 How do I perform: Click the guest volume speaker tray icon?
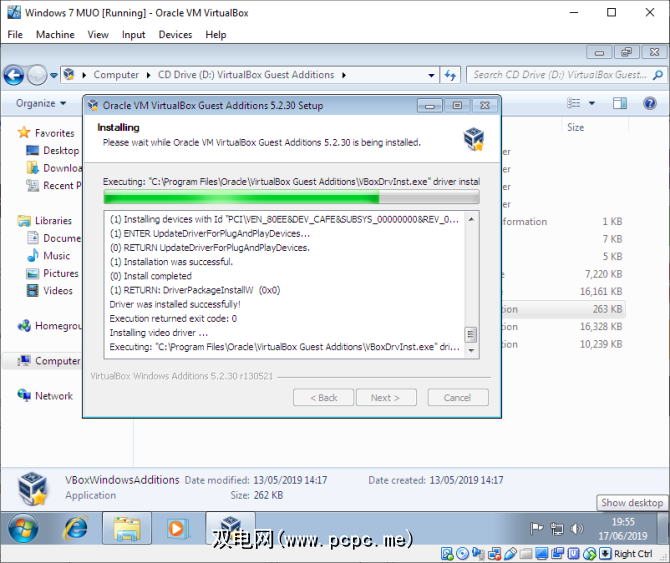pos(576,529)
